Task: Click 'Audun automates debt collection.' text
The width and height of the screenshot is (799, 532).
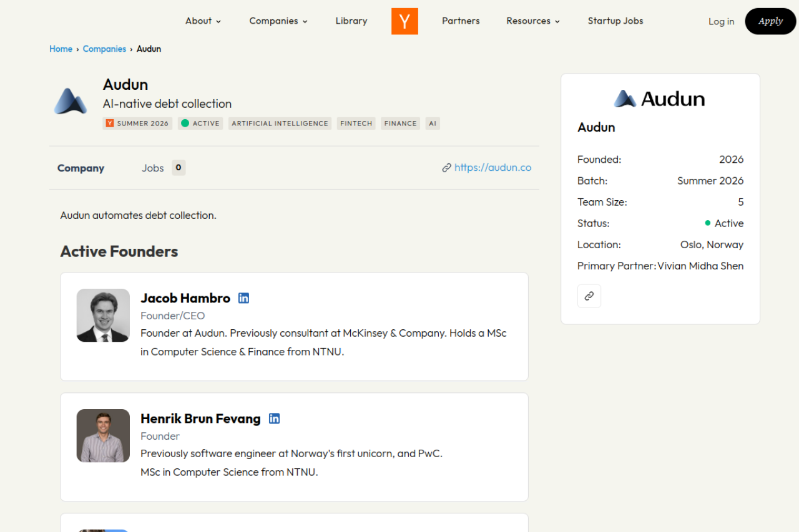Action: coord(139,215)
